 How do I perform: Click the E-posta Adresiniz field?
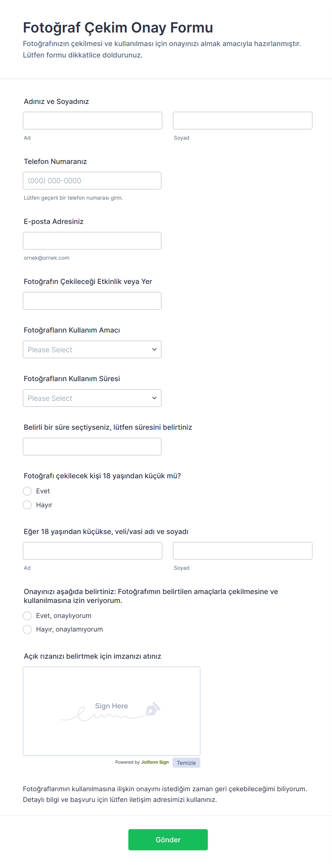coord(92,241)
